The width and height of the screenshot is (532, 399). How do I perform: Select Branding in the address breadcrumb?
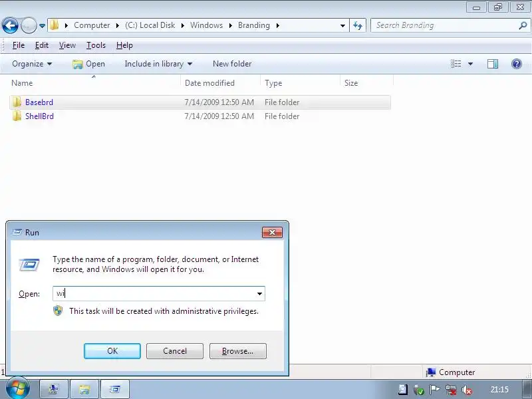pyautogui.click(x=254, y=25)
